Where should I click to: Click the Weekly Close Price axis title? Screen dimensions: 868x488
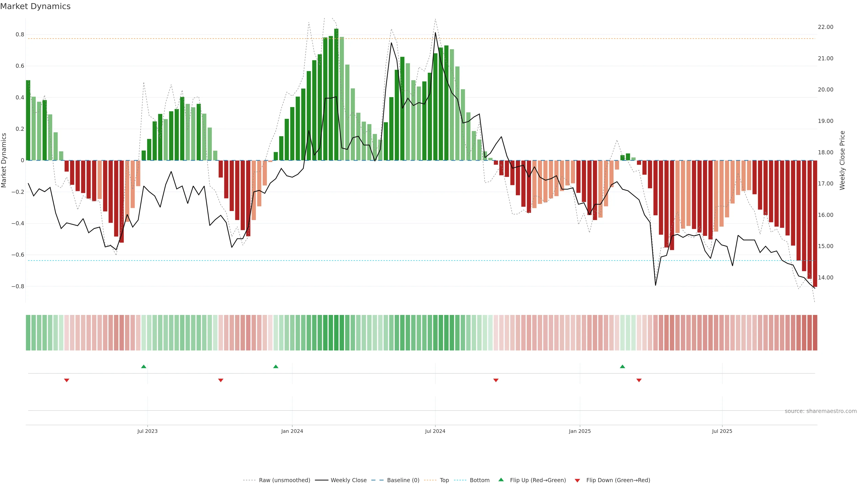(842, 160)
